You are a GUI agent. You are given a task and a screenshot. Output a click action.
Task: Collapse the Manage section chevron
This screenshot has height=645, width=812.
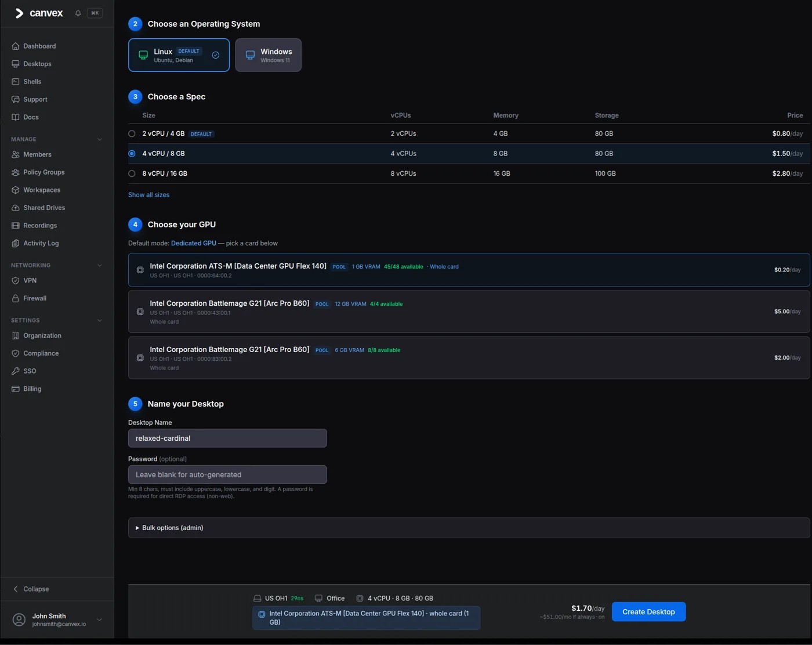pos(100,139)
